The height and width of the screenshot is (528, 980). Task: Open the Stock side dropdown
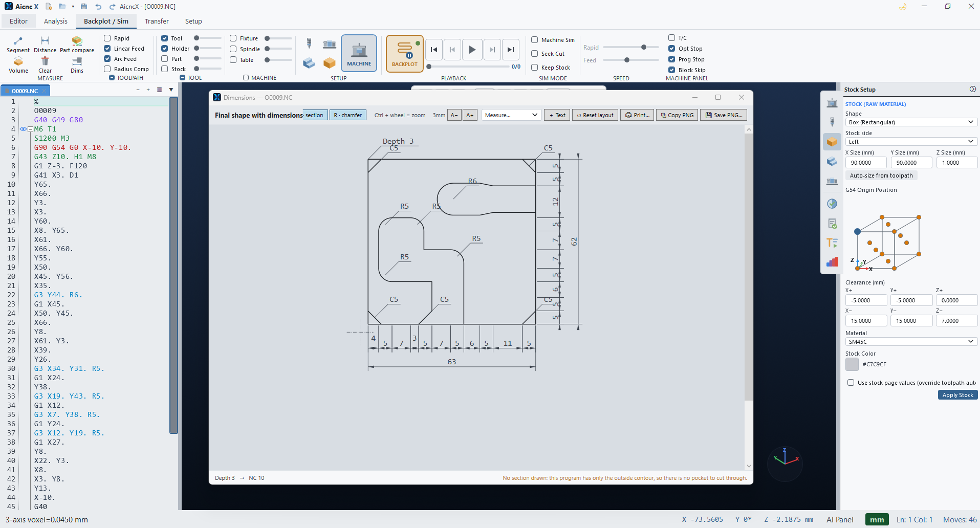point(911,142)
